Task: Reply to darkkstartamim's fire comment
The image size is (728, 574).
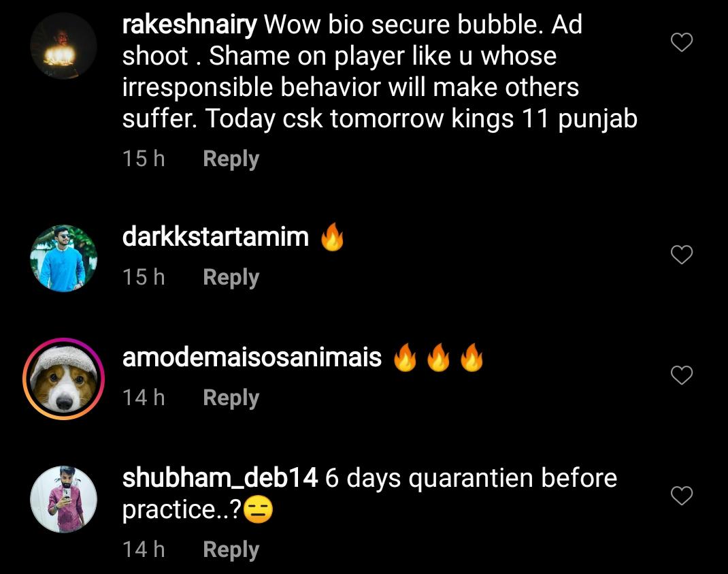Action: [x=231, y=278]
